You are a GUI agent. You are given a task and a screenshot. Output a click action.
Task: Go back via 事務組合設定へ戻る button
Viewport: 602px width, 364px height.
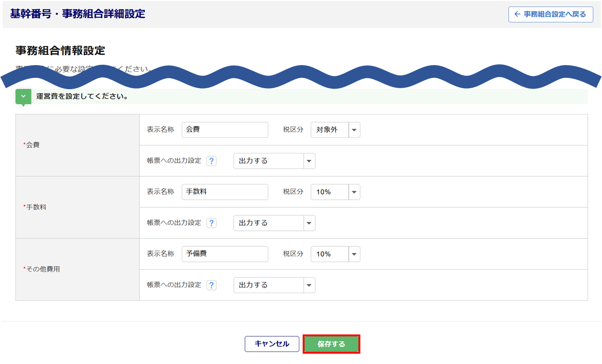(550, 14)
